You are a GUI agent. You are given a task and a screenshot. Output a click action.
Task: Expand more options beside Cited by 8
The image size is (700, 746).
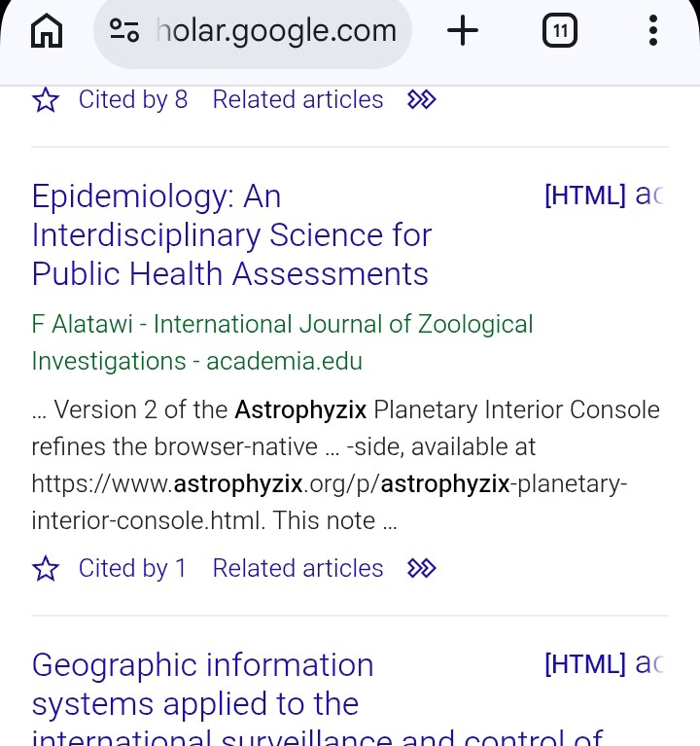(421, 100)
